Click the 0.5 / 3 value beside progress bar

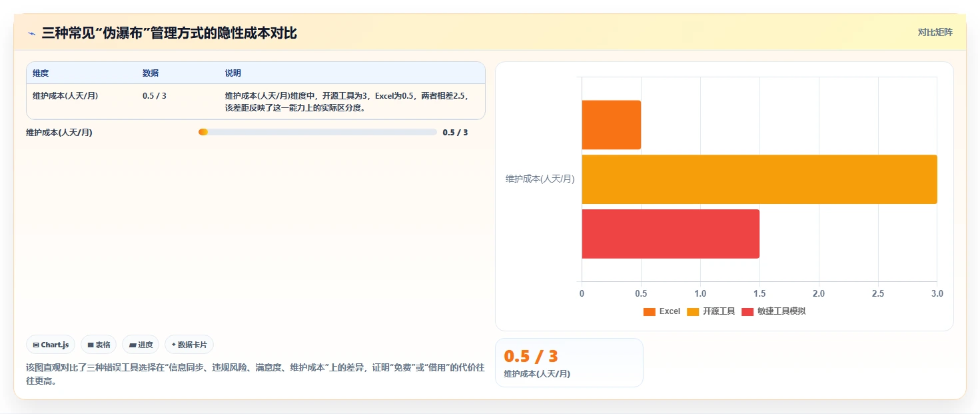coord(455,132)
